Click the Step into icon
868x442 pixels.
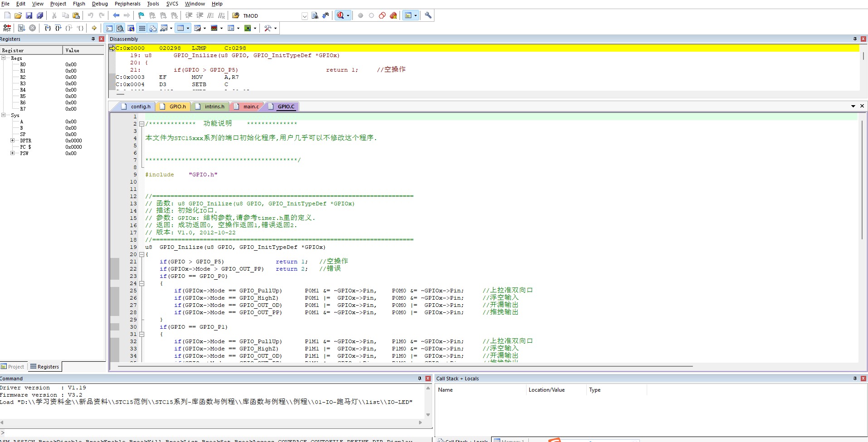tap(48, 28)
